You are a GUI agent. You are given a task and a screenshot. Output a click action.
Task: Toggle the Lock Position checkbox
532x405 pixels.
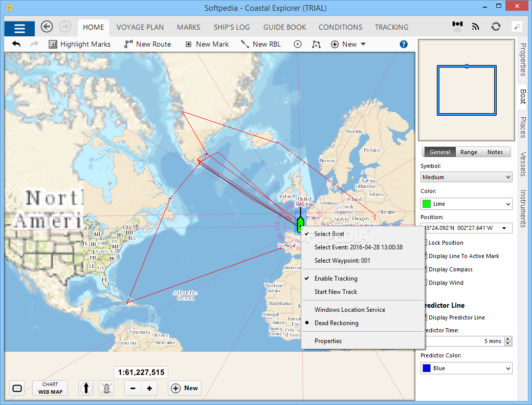(426, 243)
